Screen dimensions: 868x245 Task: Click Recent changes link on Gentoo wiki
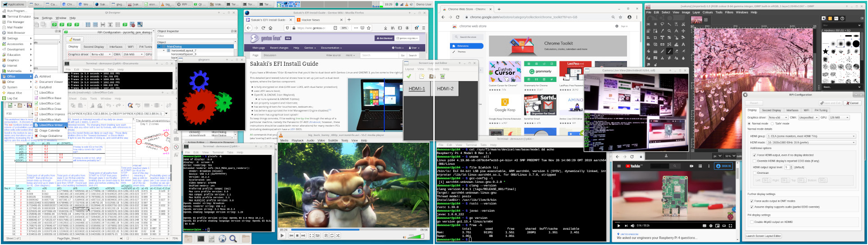tap(279, 48)
